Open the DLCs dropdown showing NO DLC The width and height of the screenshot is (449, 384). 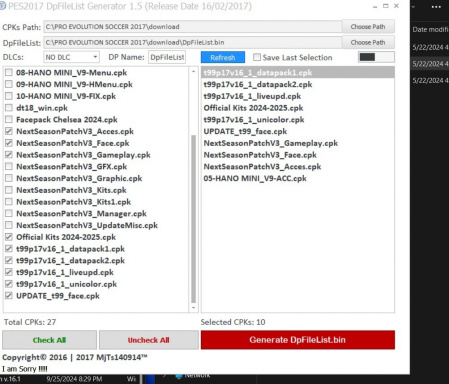click(71, 57)
